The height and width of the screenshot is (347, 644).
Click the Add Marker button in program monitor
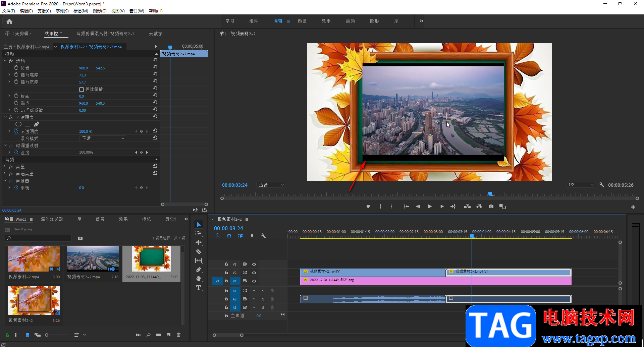(368, 207)
